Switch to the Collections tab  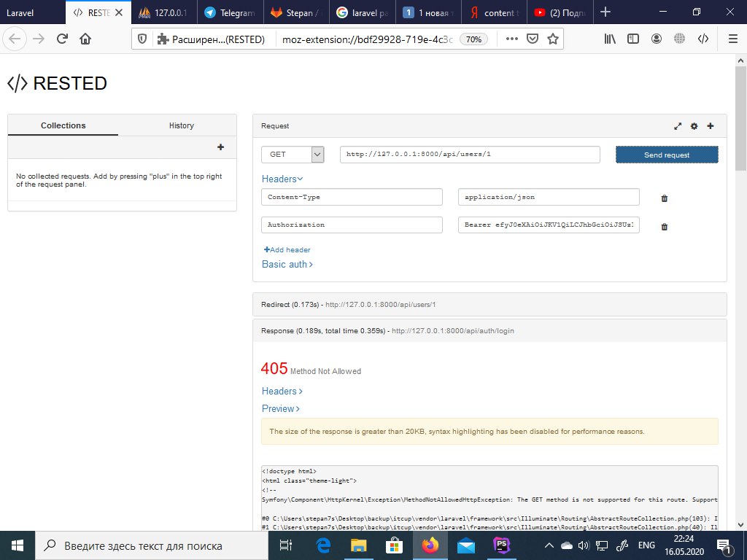(63, 125)
